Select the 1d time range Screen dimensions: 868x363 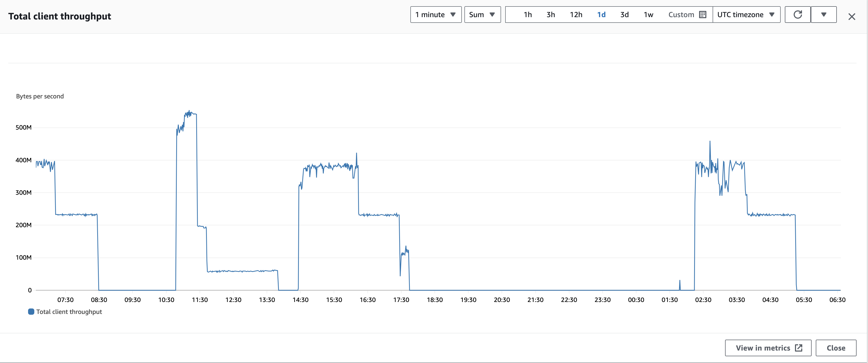click(x=601, y=15)
